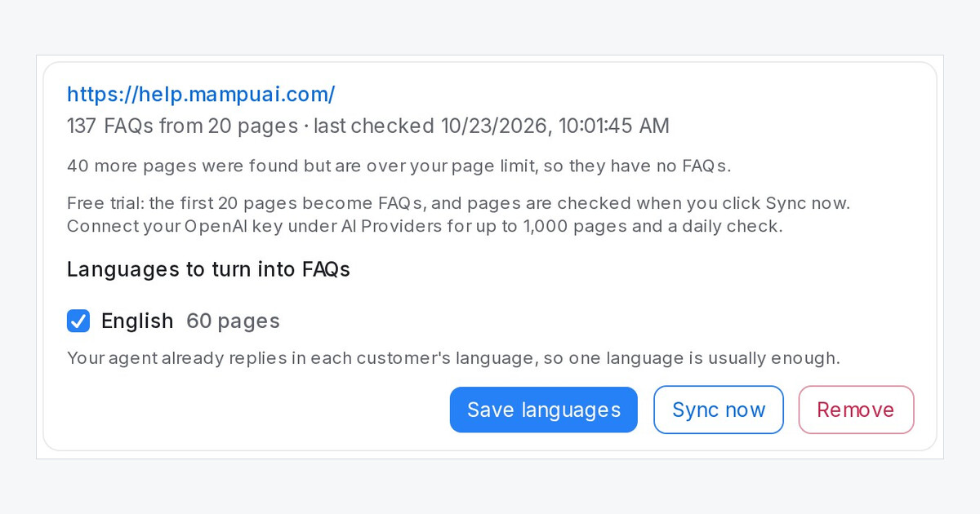Viewport: 980px width, 514px height.
Task: Click the 60 pages count beside English
Action: tap(233, 321)
